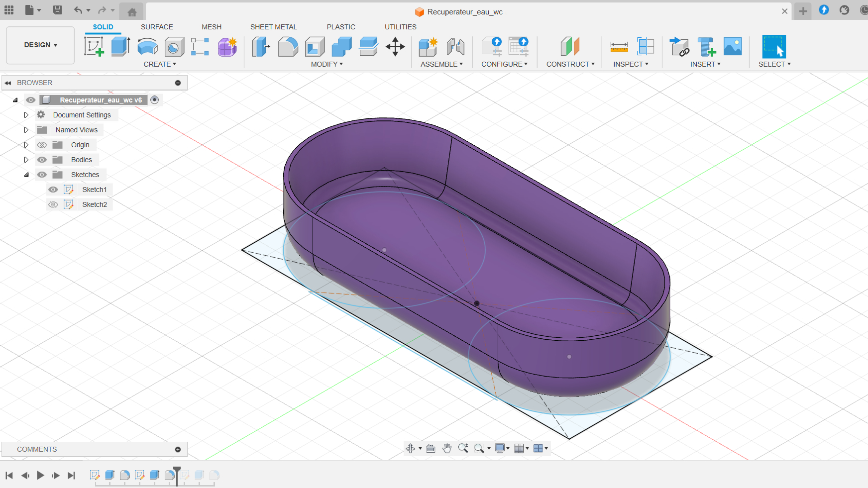Switch to the SOLID tab

click(103, 27)
